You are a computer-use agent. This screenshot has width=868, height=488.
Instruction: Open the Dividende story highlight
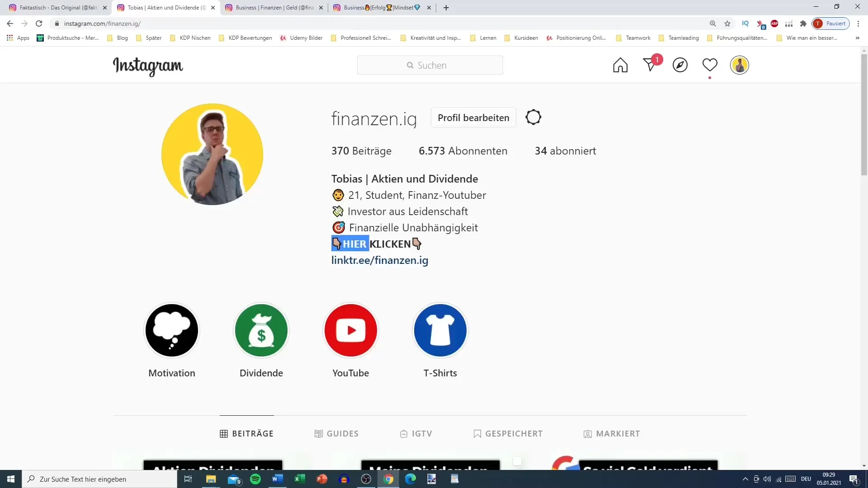point(261,330)
